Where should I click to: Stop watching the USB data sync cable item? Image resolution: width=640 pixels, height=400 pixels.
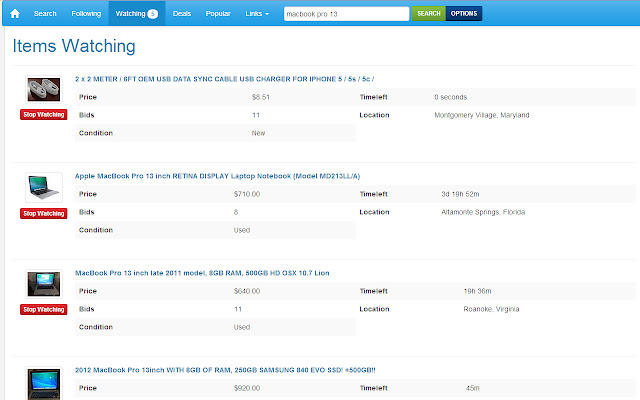[x=44, y=115]
